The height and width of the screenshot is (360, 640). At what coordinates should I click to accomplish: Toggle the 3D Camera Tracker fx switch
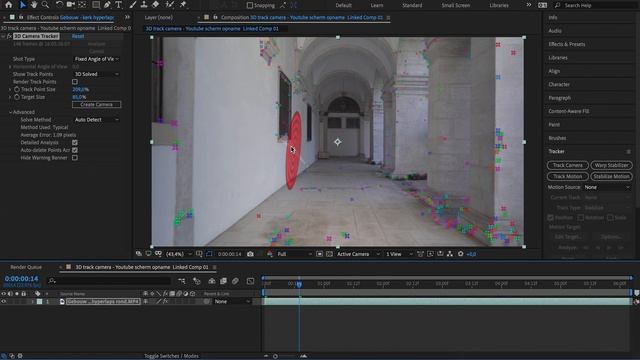[9, 36]
